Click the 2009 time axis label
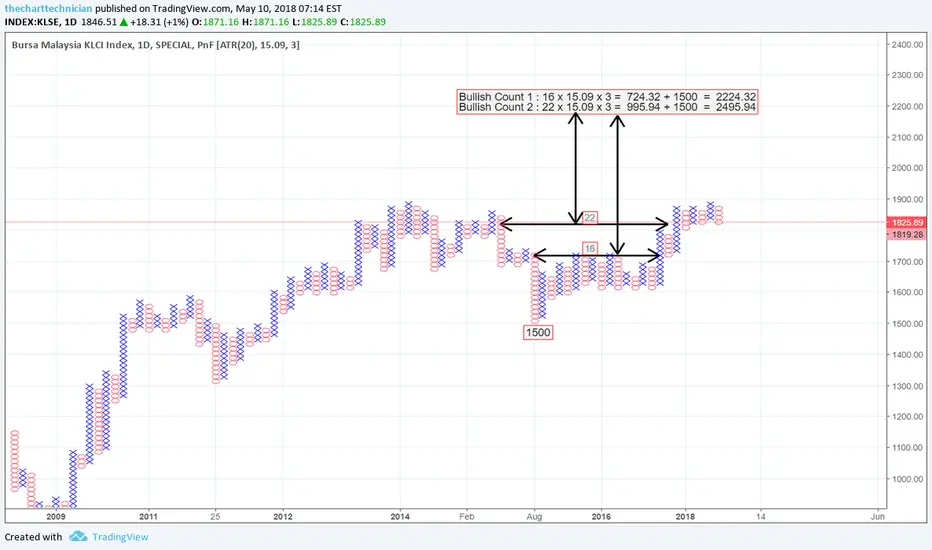The image size is (932, 550). (56, 517)
